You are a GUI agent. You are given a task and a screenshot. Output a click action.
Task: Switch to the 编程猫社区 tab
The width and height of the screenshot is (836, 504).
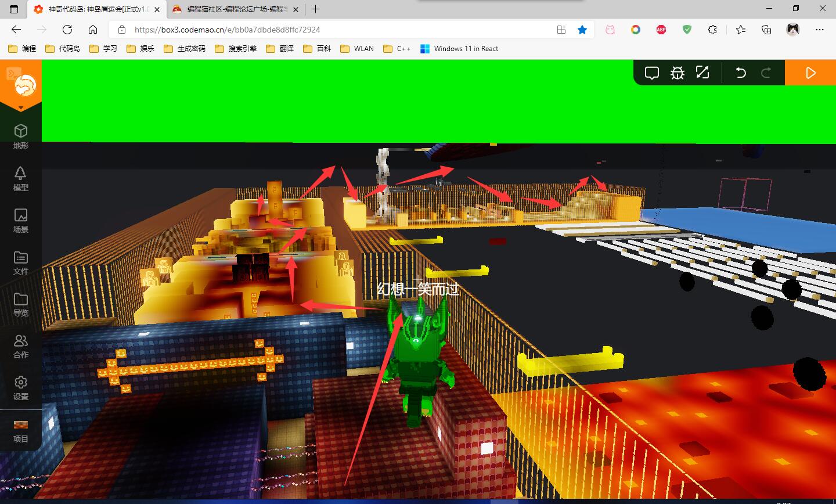point(236,9)
